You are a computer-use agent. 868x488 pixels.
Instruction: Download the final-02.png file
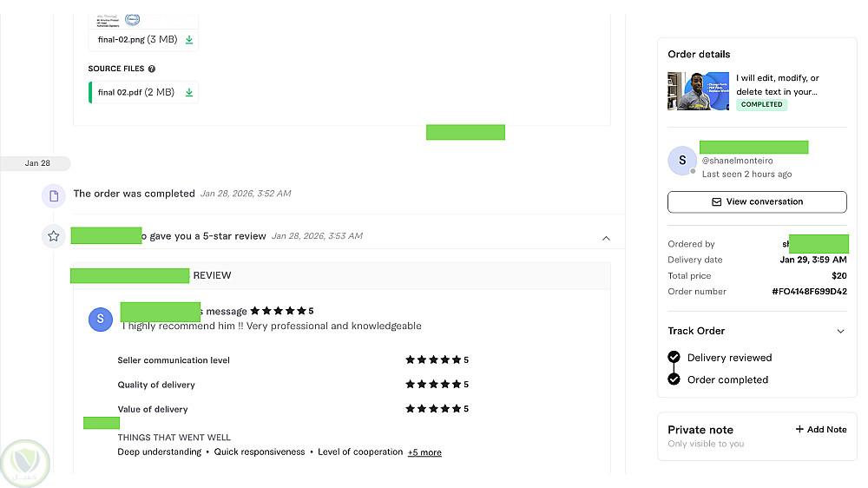(x=189, y=40)
